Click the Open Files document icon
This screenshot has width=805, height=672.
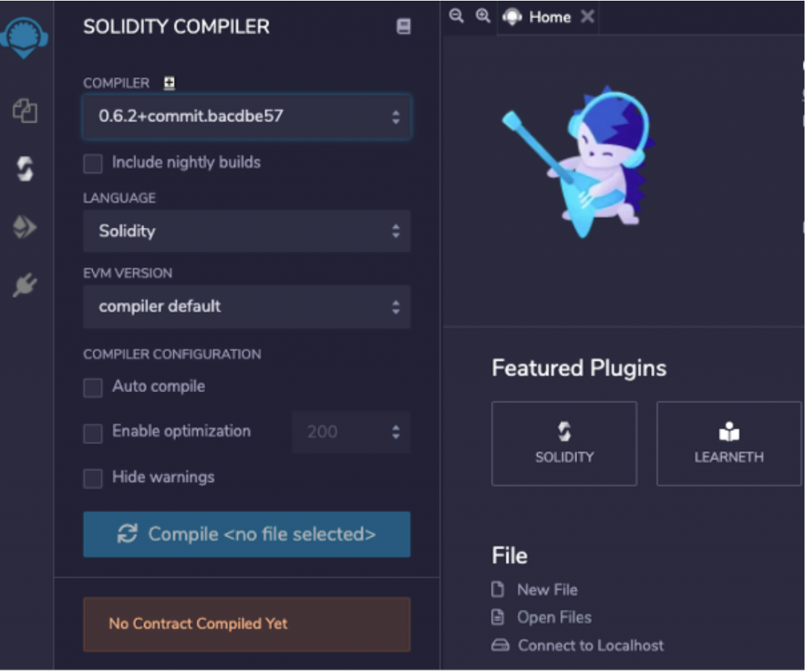(498, 617)
